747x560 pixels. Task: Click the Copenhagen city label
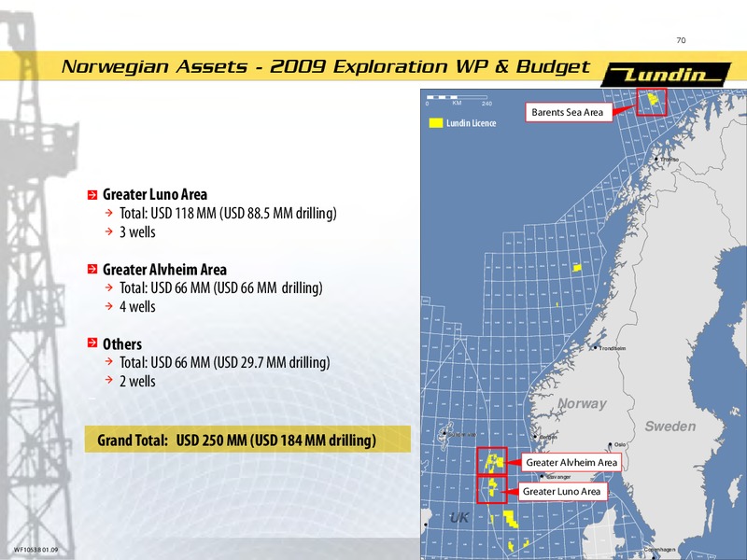[659, 550]
